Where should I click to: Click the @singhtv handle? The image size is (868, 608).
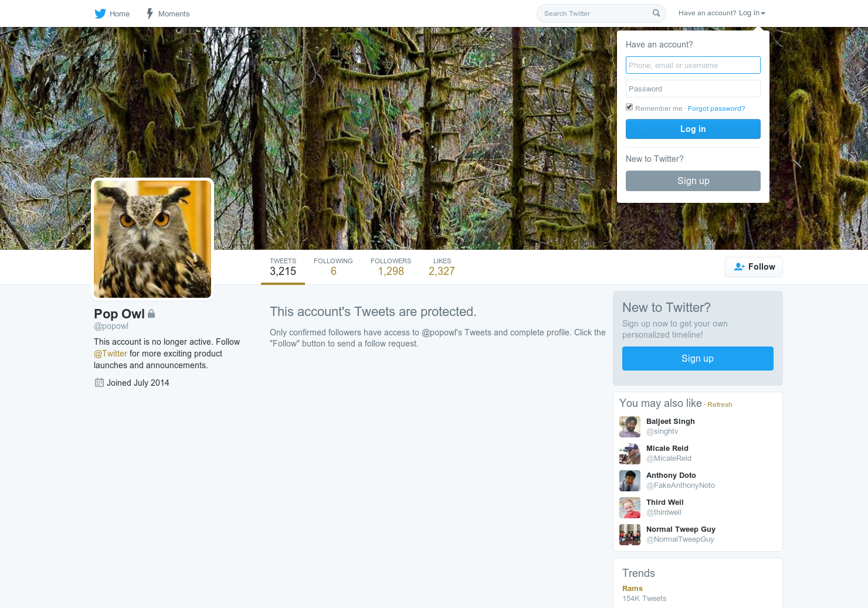[x=662, y=431]
